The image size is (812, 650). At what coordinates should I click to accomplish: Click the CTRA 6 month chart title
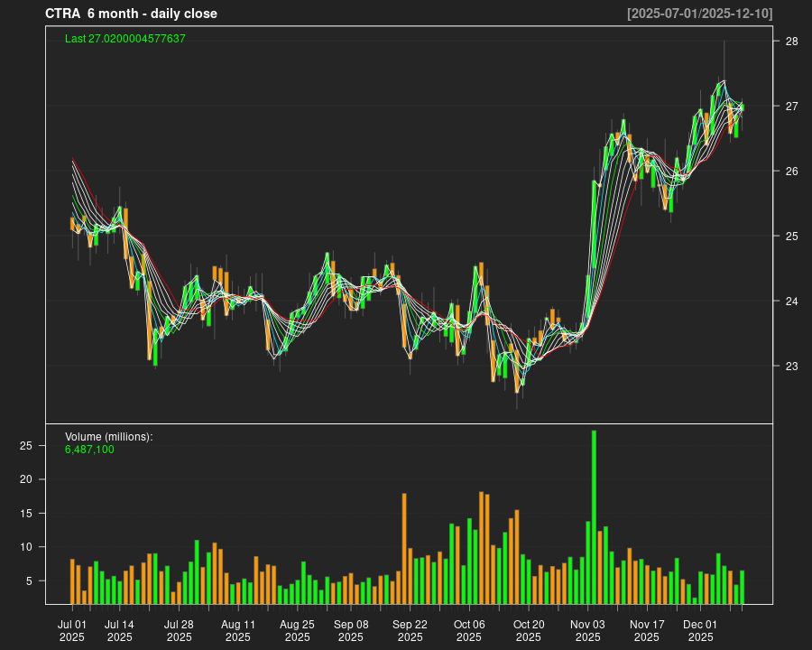[131, 14]
